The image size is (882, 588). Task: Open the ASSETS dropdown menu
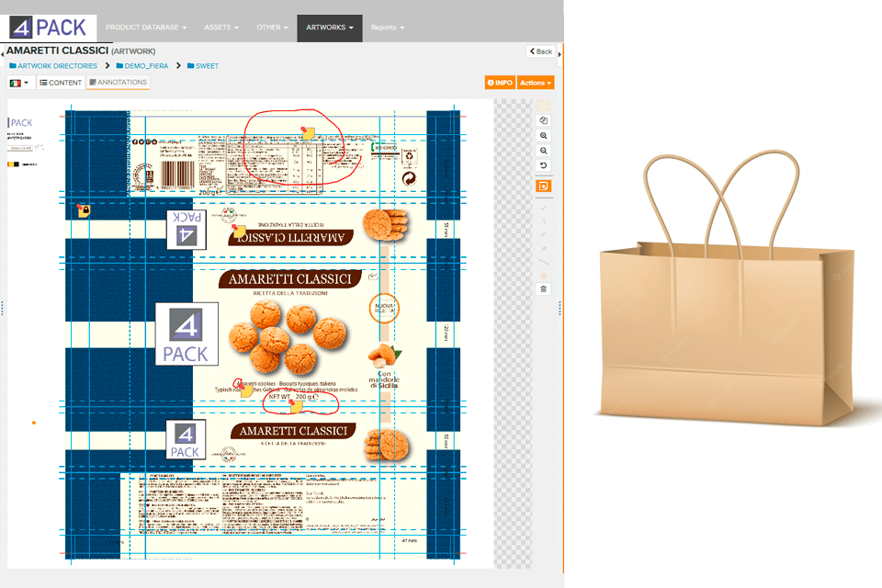pos(221,28)
